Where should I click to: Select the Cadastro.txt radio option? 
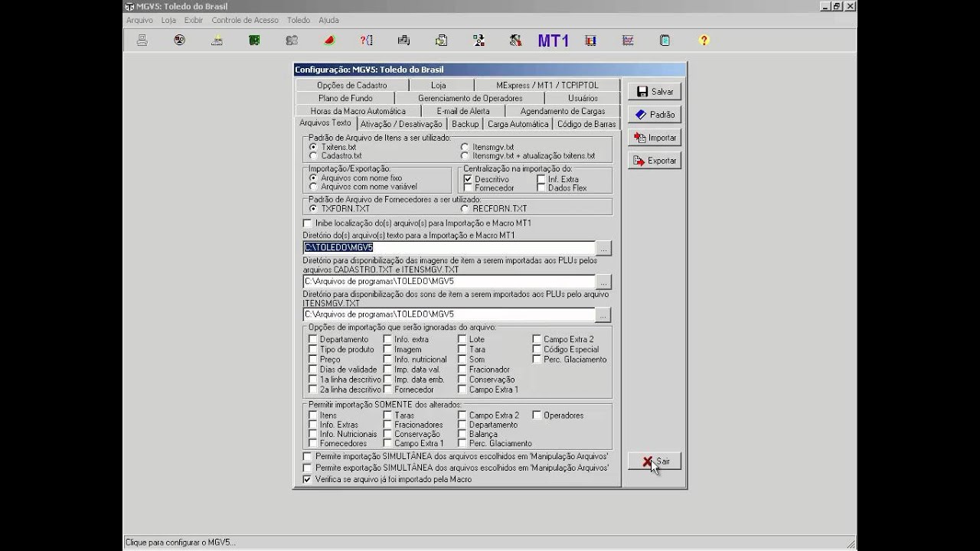pyautogui.click(x=313, y=155)
